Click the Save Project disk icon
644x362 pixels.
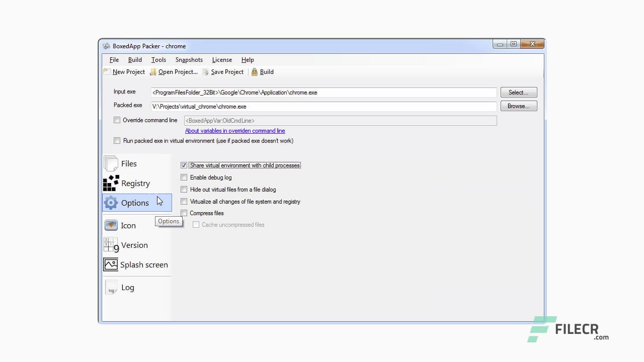tap(206, 72)
